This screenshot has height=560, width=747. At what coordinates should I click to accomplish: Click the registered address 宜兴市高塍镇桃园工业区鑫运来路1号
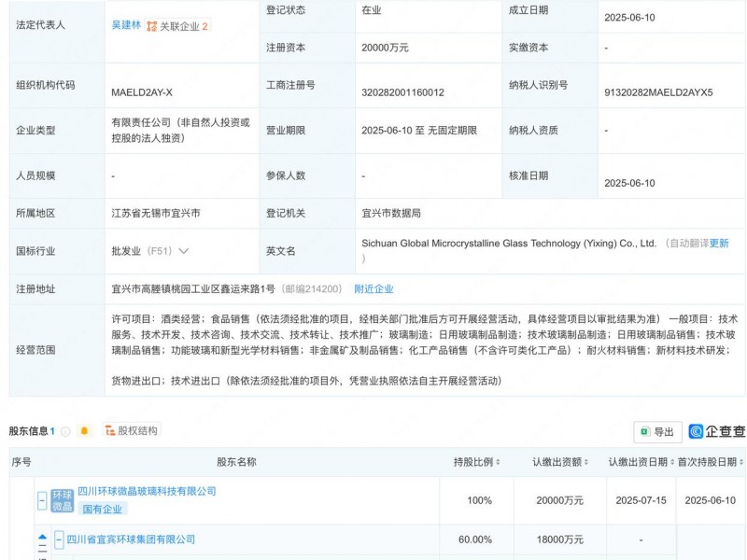pyautogui.click(x=193, y=289)
